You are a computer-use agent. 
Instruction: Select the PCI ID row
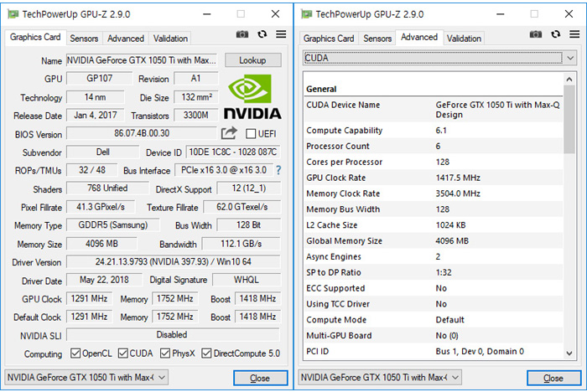tap(434, 351)
